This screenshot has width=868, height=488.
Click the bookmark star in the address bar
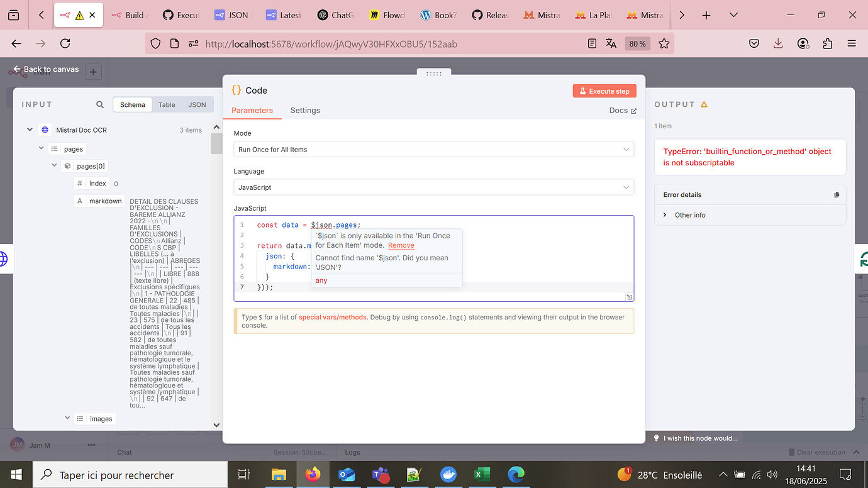[x=665, y=43]
